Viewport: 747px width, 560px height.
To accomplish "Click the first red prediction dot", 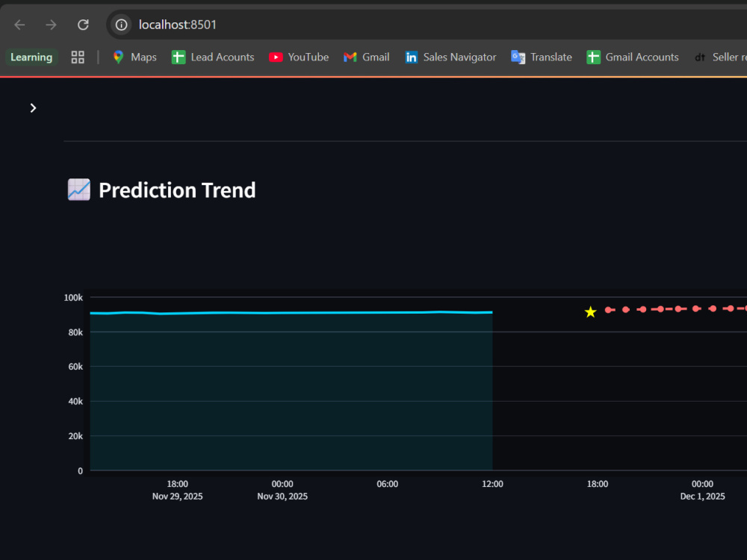I will click(x=608, y=310).
